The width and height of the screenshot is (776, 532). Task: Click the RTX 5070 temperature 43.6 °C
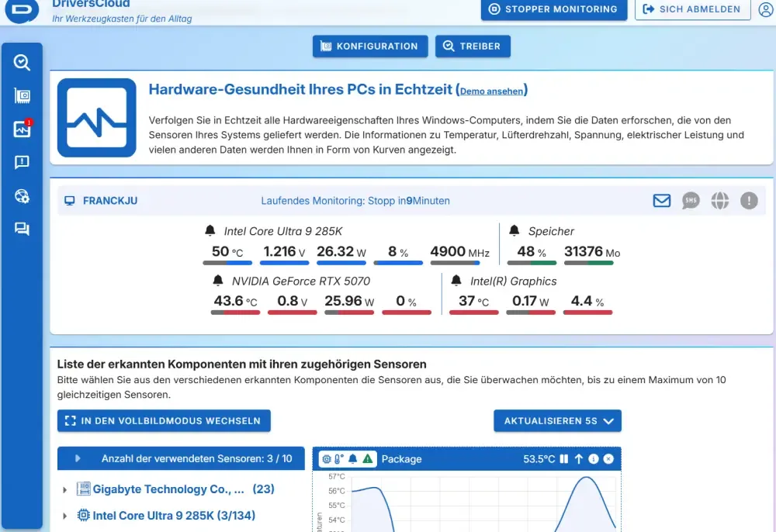click(236, 301)
